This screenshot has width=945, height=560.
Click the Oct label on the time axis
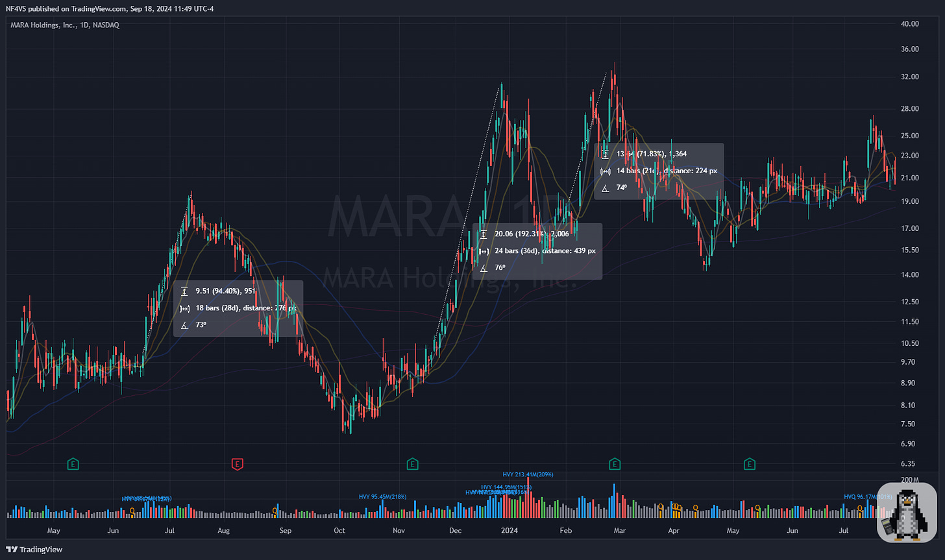point(339,531)
